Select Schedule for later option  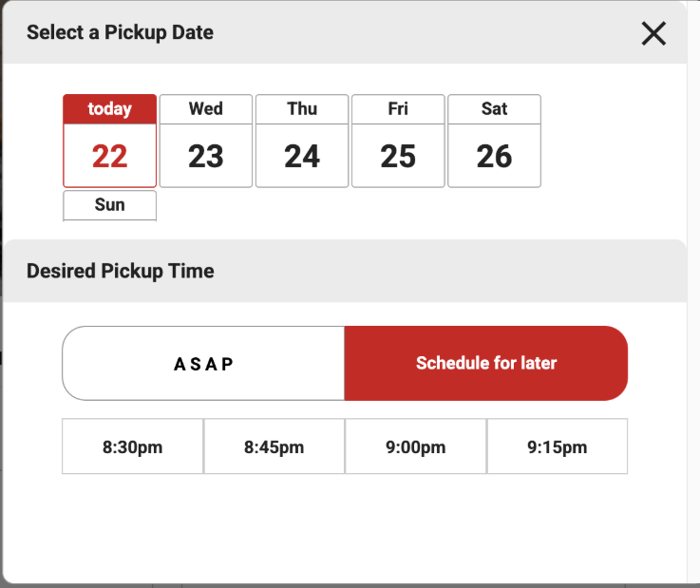[x=486, y=363]
